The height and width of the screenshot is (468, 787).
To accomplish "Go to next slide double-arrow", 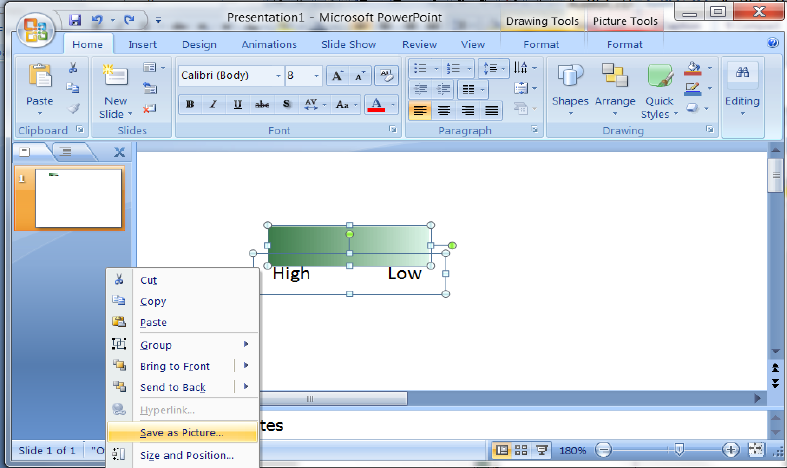I will pos(775,383).
